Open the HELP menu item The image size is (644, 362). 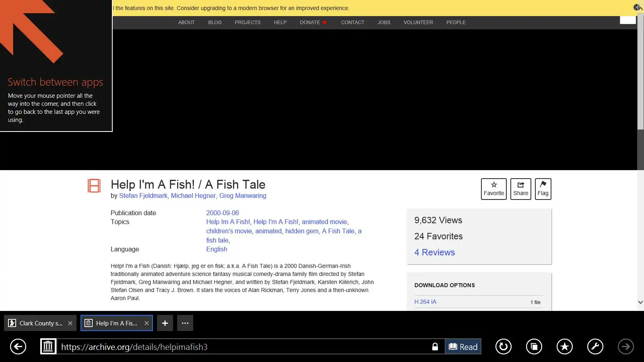point(280,23)
